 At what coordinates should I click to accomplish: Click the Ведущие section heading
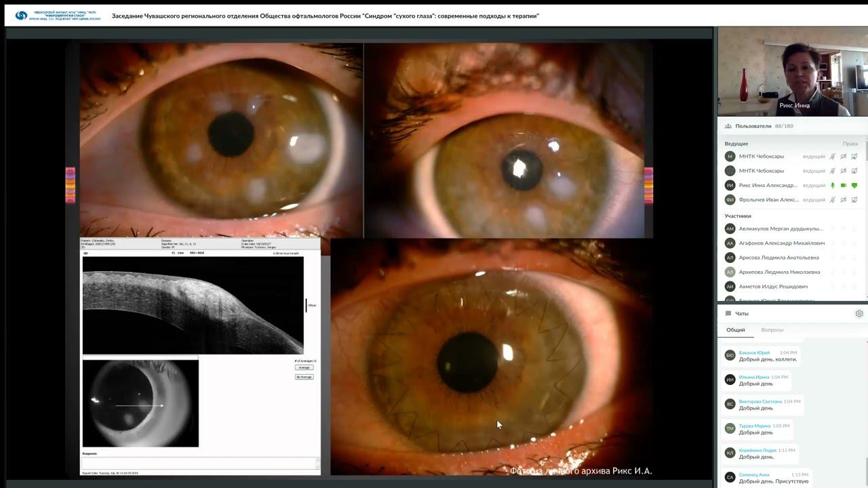click(x=736, y=144)
